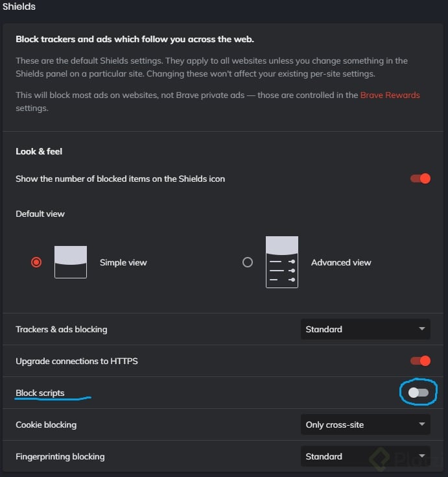Click the 'Upgrade connections to HTTPS' label
This screenshot has height=477, width=448.
coord(77,361)
